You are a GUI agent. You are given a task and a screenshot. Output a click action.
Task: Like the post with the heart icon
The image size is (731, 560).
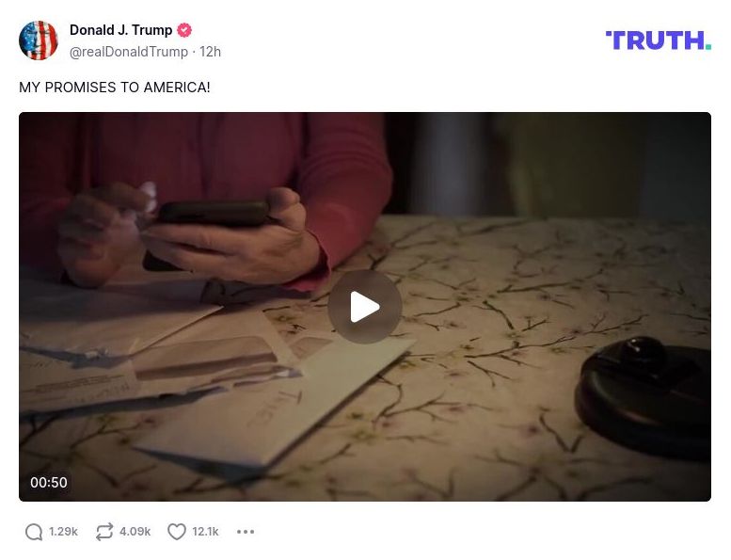click(x=177, y=532)
